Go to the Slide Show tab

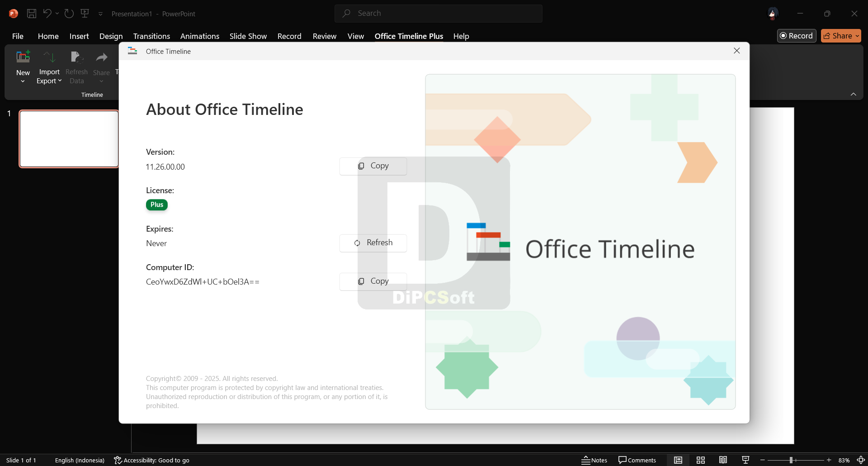click(x=248, y=36)
